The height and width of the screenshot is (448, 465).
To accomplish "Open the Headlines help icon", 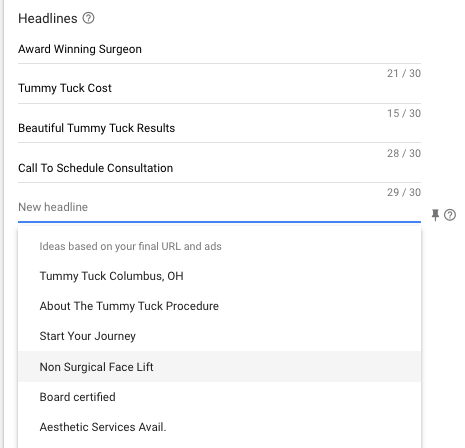I will click(x=88, y=18).
